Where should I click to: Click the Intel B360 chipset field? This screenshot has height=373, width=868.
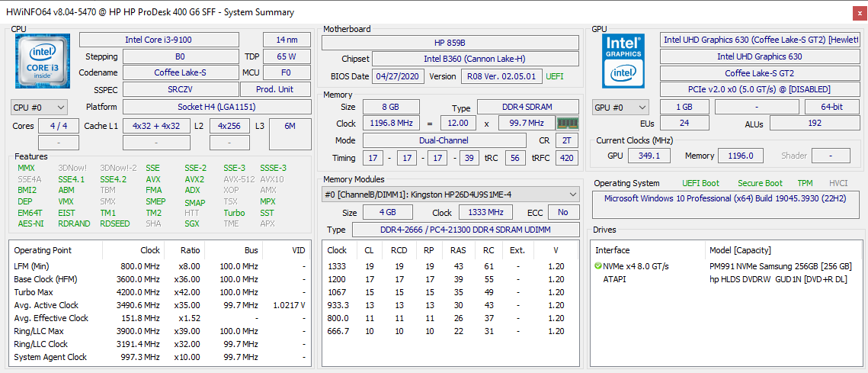coord(476,59)
